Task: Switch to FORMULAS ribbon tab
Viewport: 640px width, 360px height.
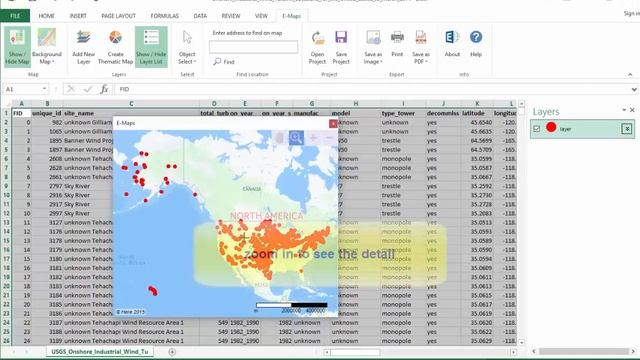Action: click(164, 16)
